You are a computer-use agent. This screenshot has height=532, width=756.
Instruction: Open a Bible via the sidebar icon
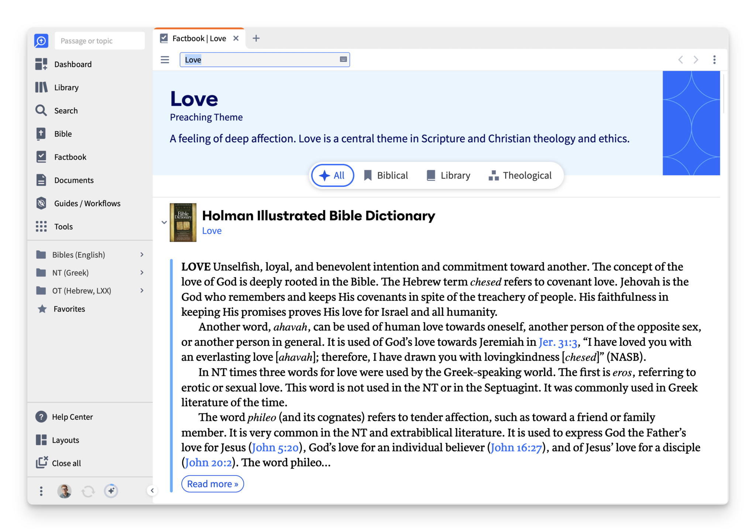point(62,134)
